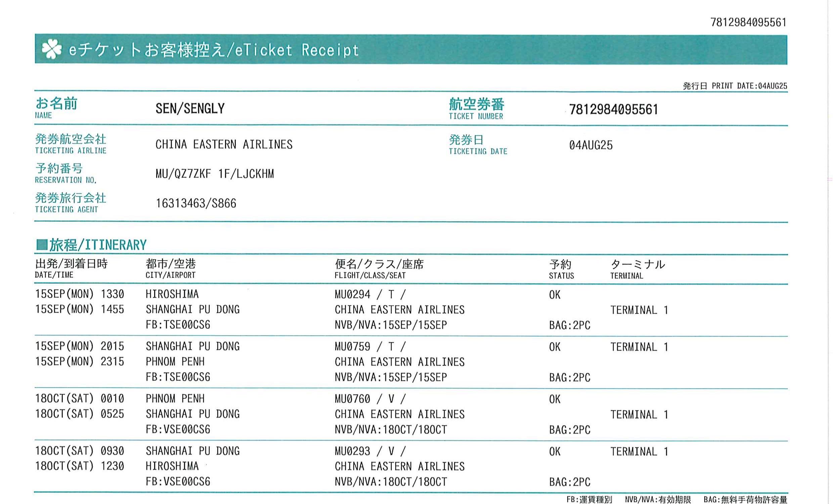
Task: Select reservation number MU/QZ7ZKF 1F/LJCKHM
Action: coord(215,174)
